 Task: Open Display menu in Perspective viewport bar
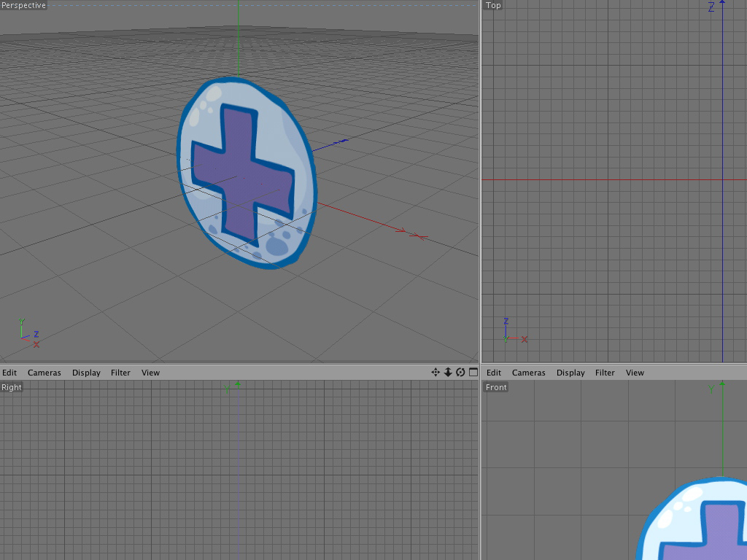(x=86, y=373)
